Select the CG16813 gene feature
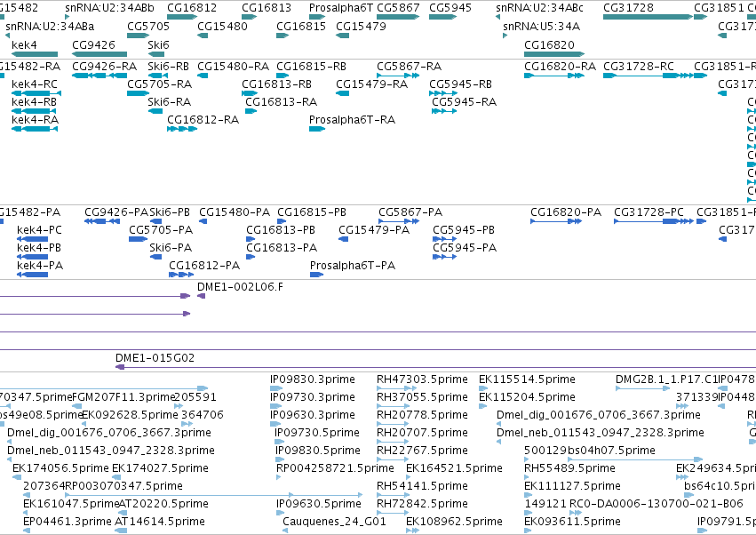This screenshot has height=535, width=756. (x=250, y=17)
